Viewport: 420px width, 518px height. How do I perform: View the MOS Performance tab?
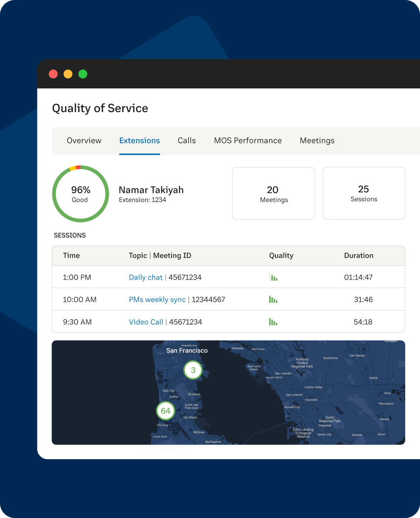pos(248,141)
